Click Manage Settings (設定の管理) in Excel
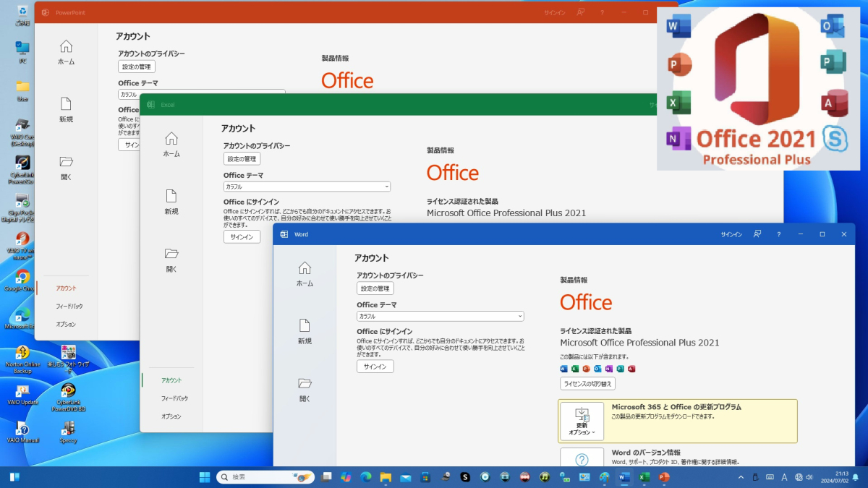868x488 pixels. click(242, 159)
